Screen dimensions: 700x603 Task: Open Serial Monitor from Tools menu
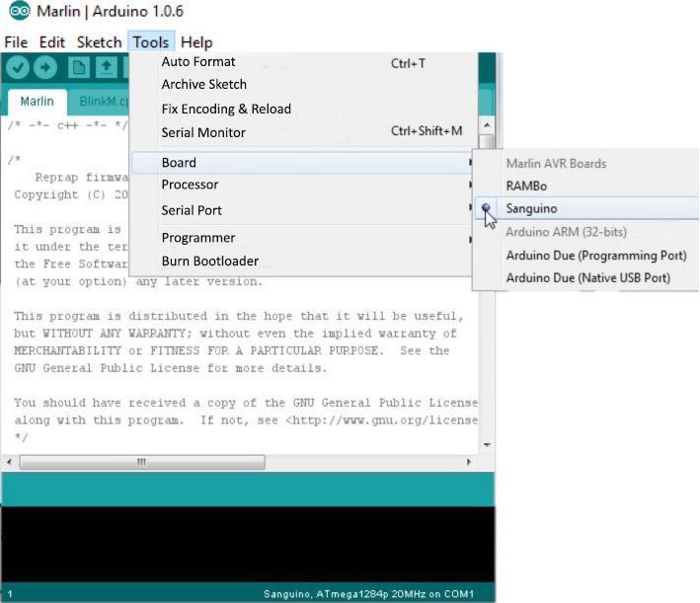click(x=203, y=132)
